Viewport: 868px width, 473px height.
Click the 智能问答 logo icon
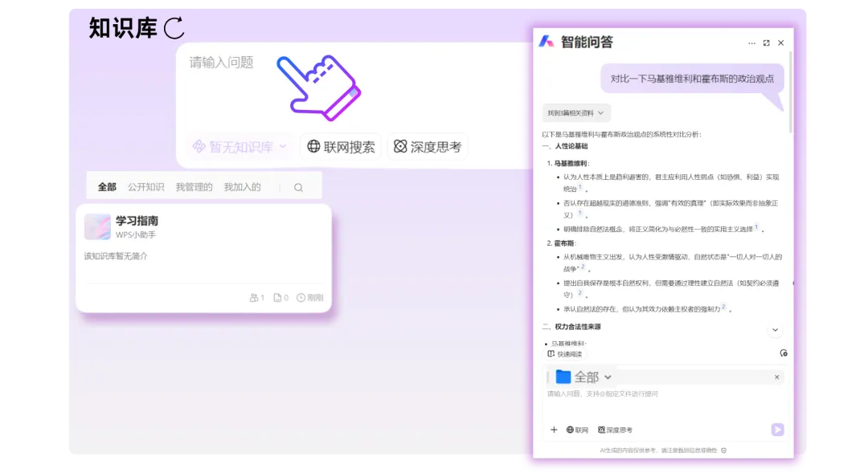pyautogui.click(x=547, y=42)
